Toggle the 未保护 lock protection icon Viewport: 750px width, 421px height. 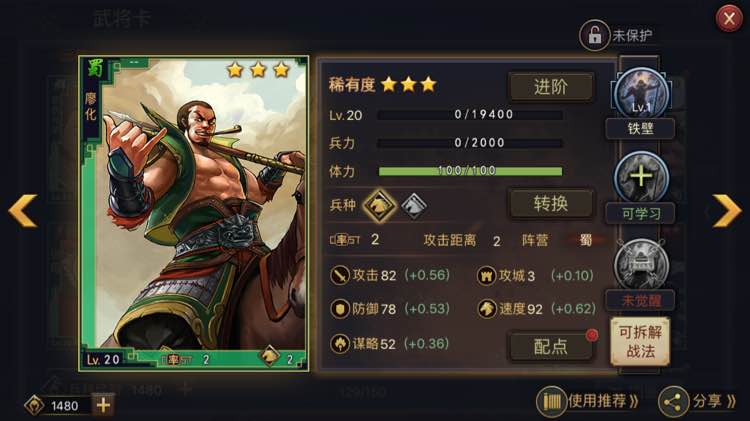(x=594, y=35)
